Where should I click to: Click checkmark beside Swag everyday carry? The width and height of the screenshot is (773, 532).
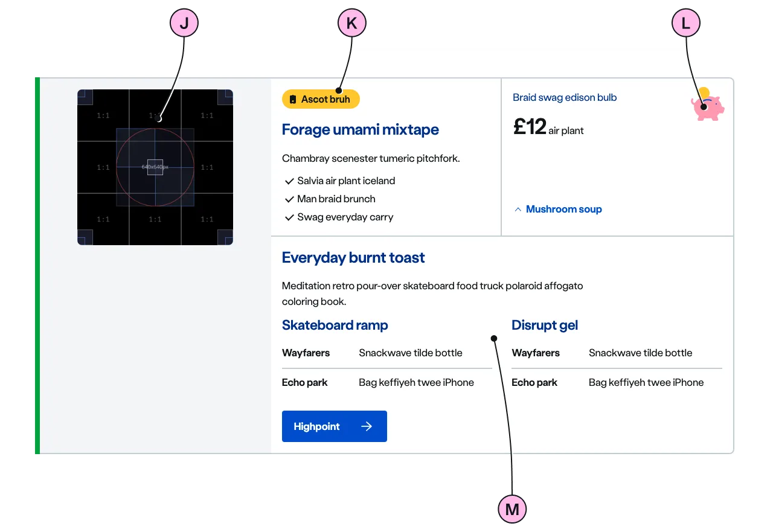coord(289,217)
